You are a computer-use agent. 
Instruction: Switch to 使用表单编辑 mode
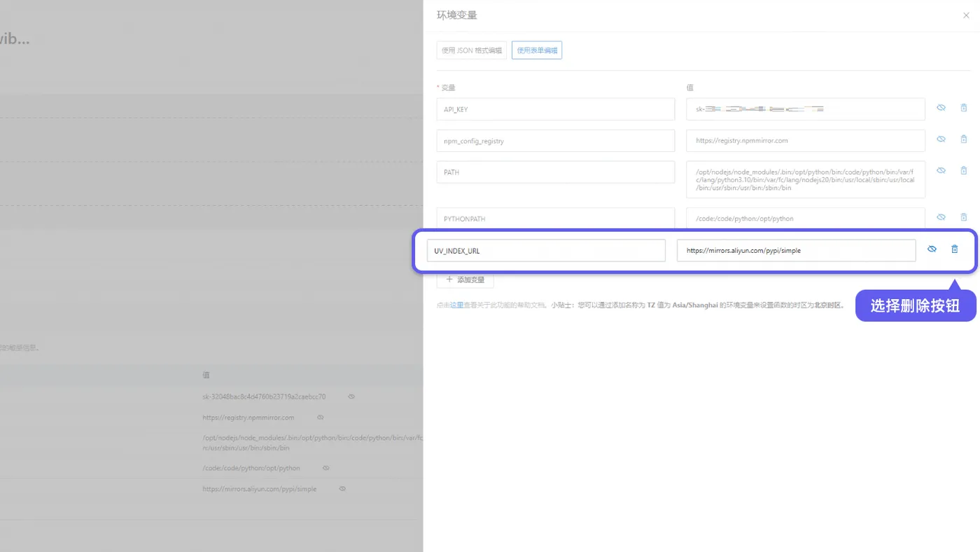pos(537,50)
